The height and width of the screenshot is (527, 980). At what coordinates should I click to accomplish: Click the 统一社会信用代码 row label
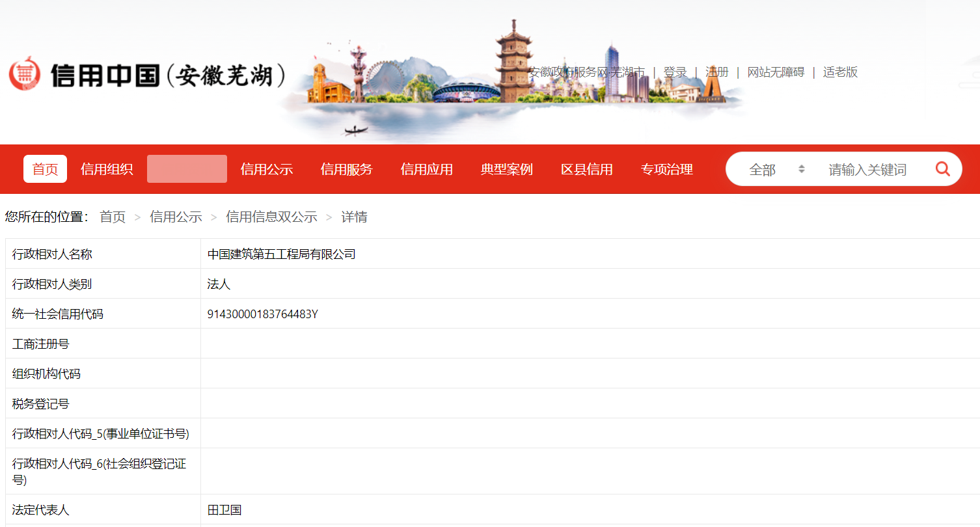coord(58,314)
